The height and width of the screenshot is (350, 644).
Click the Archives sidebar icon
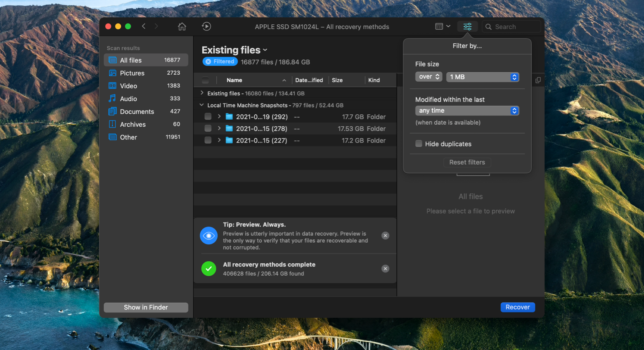[x=112, y=124]
